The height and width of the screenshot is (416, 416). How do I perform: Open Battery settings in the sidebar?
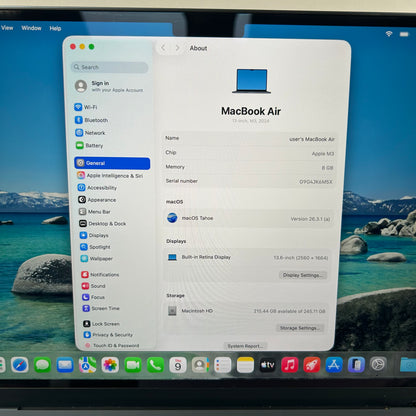click(x=90, y=145)
